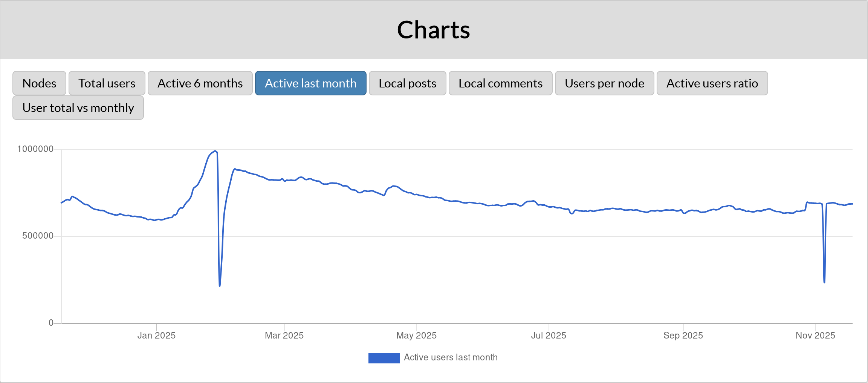This screenshot has width=868, height=383.
Task: Switch to Users per node chart
Action: 604,83
